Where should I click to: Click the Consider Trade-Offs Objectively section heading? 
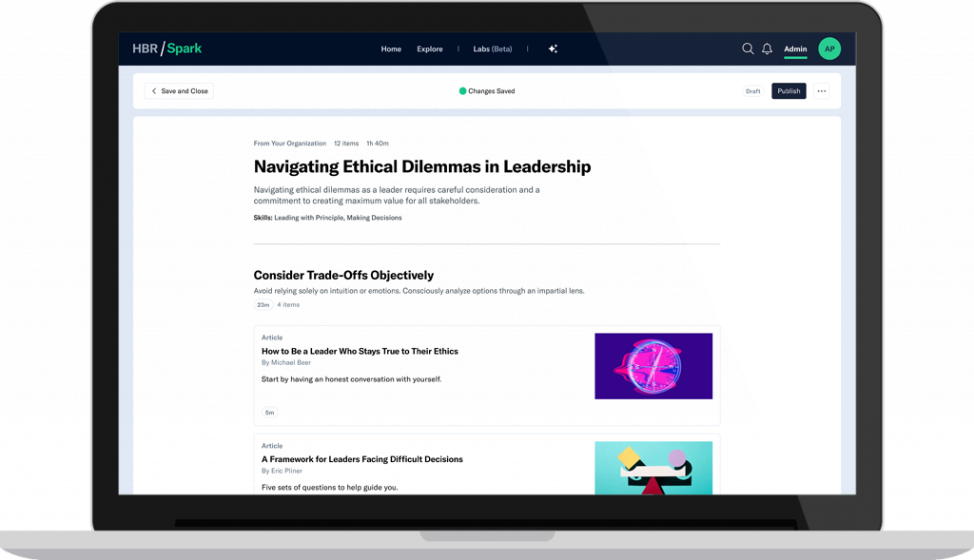[x=343, y=275]
